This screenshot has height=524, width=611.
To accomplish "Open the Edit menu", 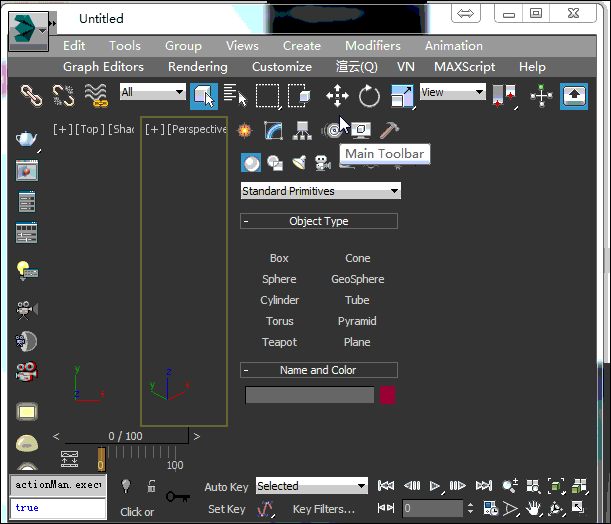I will 74,46.
